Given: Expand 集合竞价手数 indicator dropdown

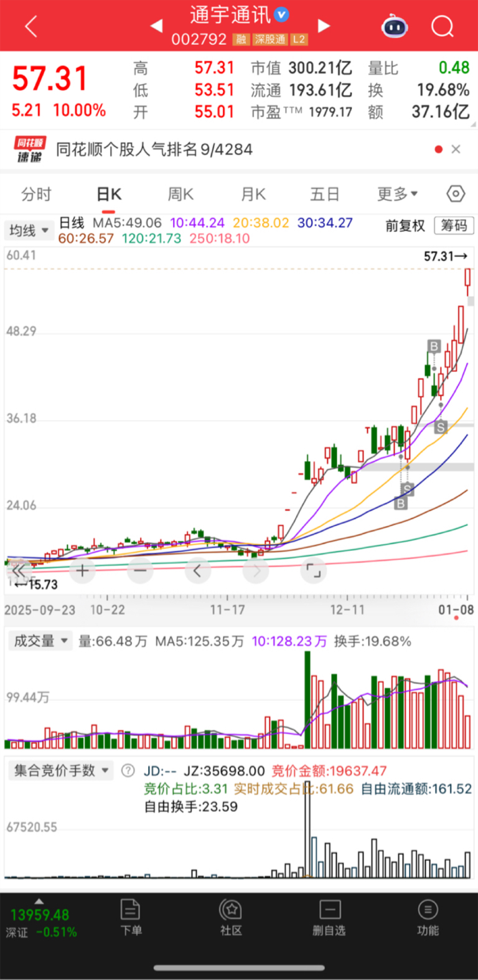Looking at the screenshot, I should pos(61,771).
